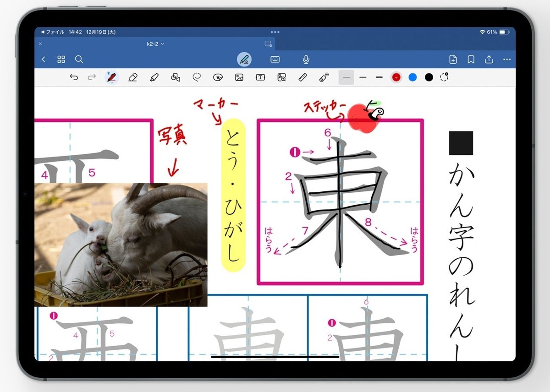Select the Highlighter tool
550x392 pixels.
point(154,77)
